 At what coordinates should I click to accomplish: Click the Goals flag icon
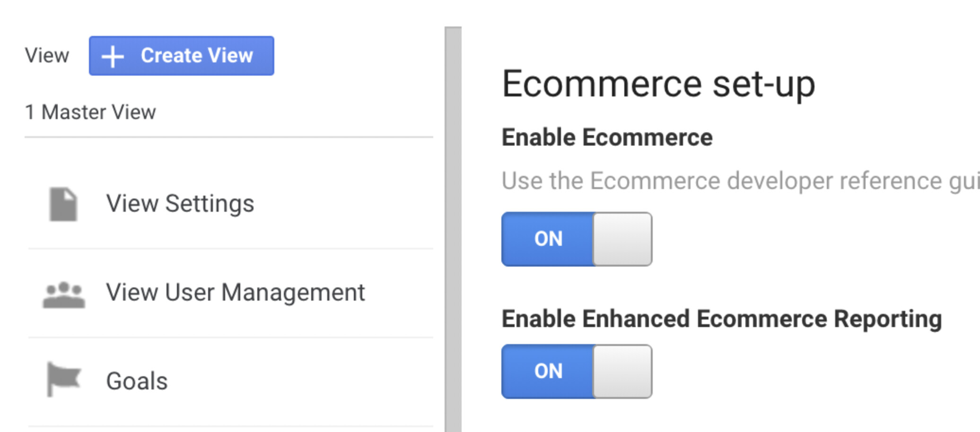point(63,379)
